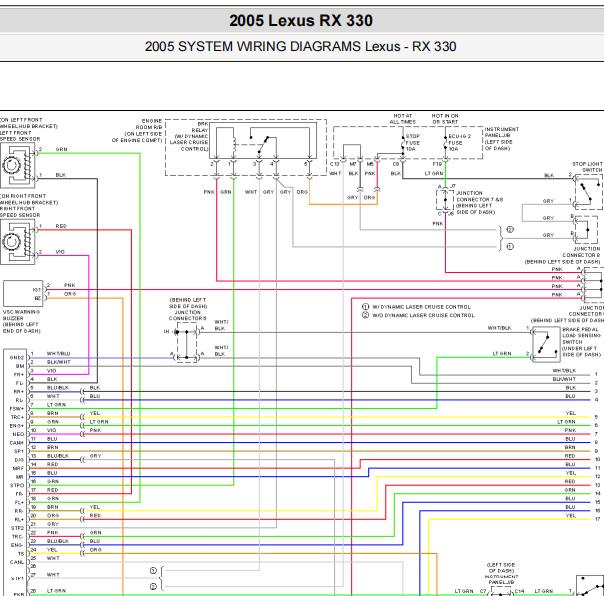Viewport: 604px width, 596px height.
Task: Select the VSC warning buzzer component box
Action: [23, 294]
